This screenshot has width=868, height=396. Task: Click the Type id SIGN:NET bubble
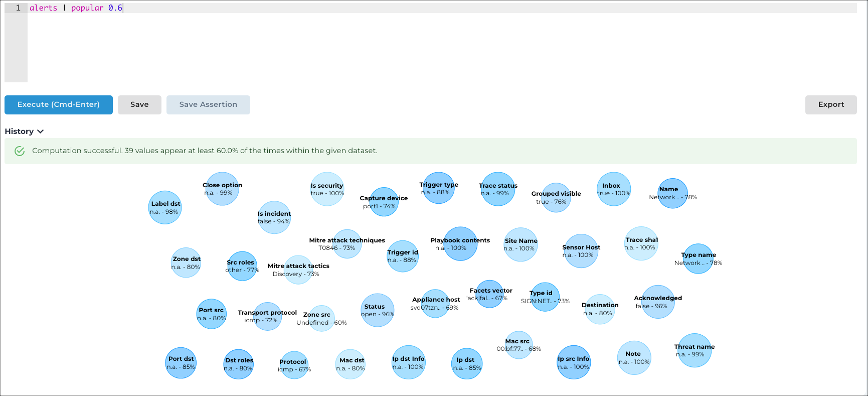(x=545, y=297)
